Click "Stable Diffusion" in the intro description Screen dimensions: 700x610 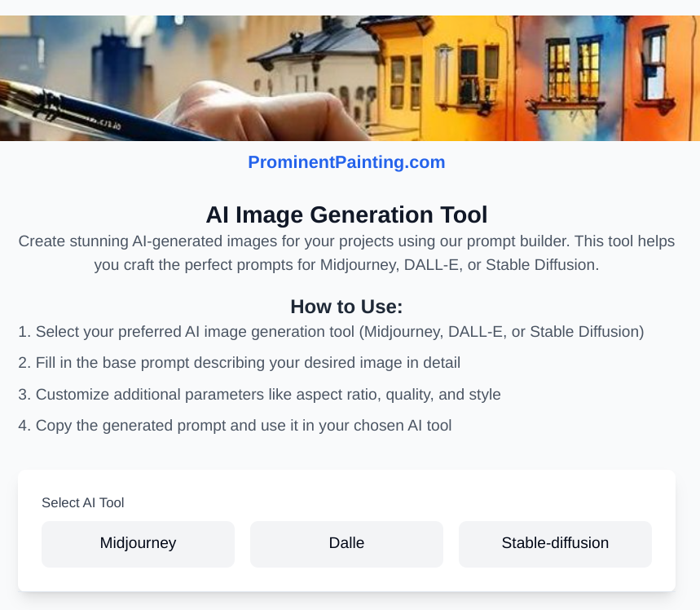click(542, 265)
